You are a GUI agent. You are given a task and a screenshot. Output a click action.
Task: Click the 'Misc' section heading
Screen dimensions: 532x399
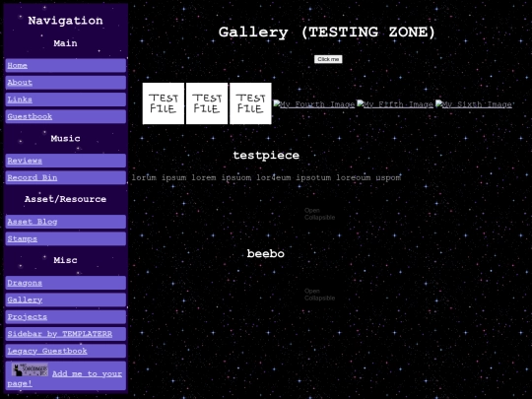point(65,260)
